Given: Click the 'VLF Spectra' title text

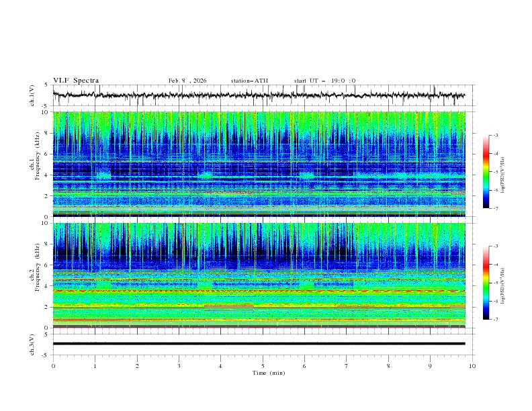Looking at the screenshot, I should pyautogui.click(x=76, y=81).
